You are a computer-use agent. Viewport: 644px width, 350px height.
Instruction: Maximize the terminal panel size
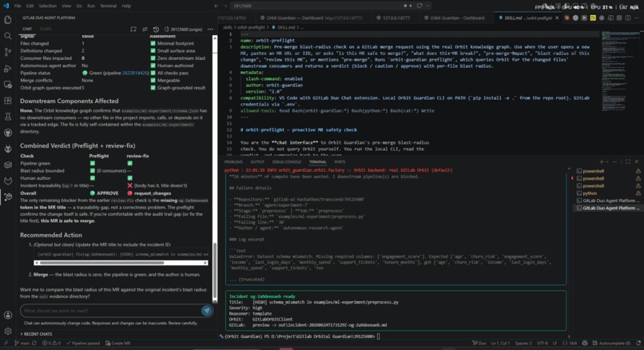click(628, 162)
